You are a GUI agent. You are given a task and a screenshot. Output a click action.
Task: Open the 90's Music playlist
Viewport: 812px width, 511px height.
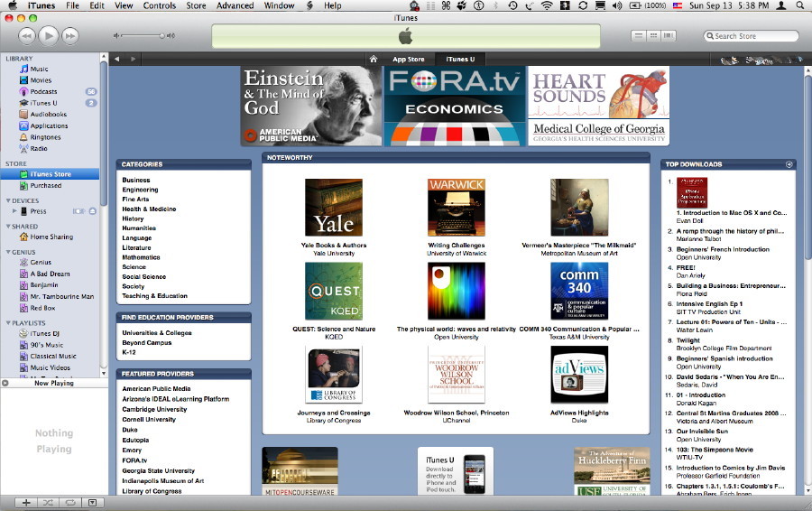tap(47, 345)
